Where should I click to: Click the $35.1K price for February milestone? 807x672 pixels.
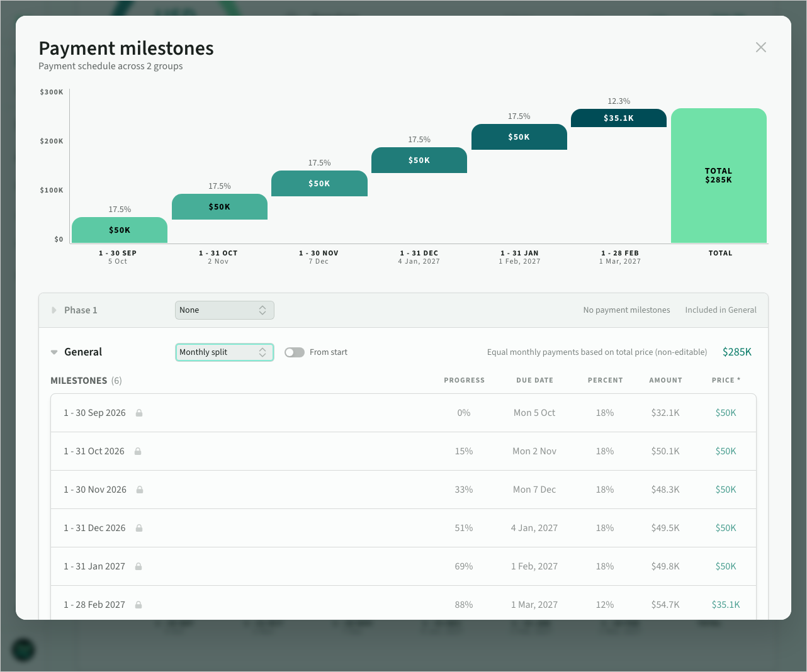pos(726,605)
